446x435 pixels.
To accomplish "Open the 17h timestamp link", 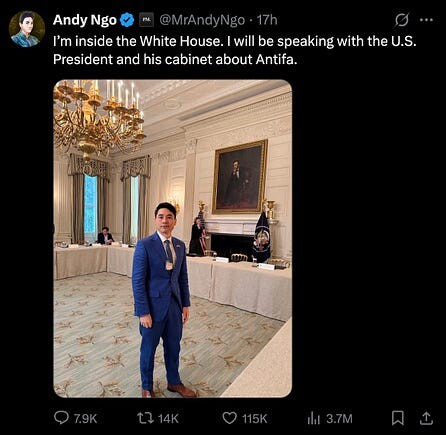I will [267, 20].
